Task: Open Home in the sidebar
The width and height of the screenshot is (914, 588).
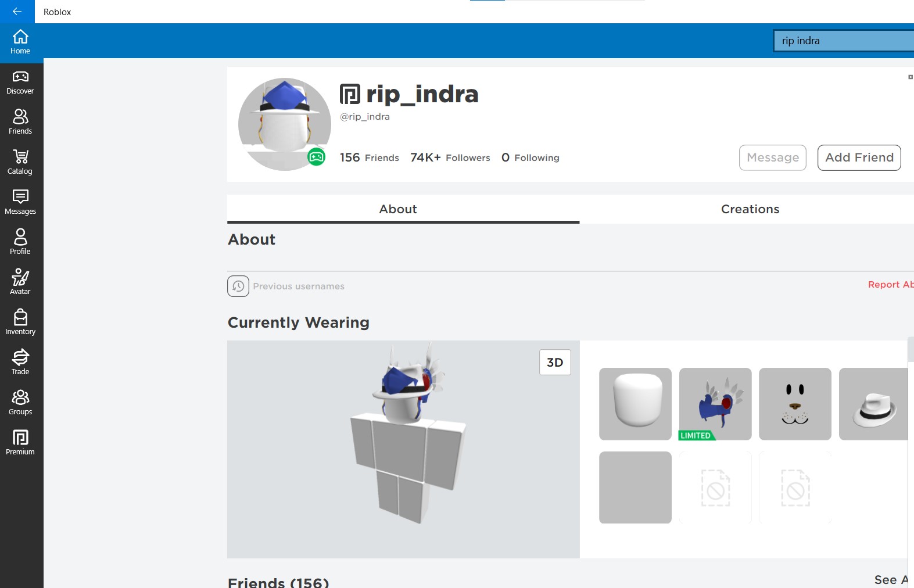Action: 20,42
